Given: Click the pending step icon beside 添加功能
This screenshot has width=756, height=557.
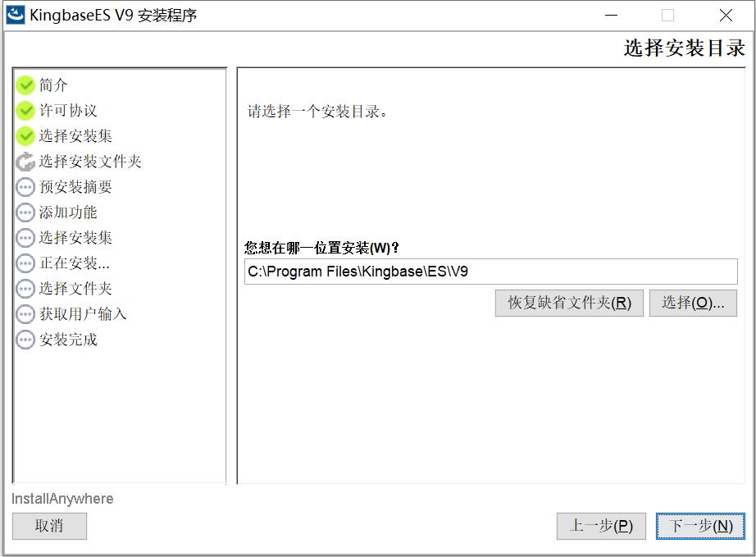Looking at the screenshot, I should 25,212.
